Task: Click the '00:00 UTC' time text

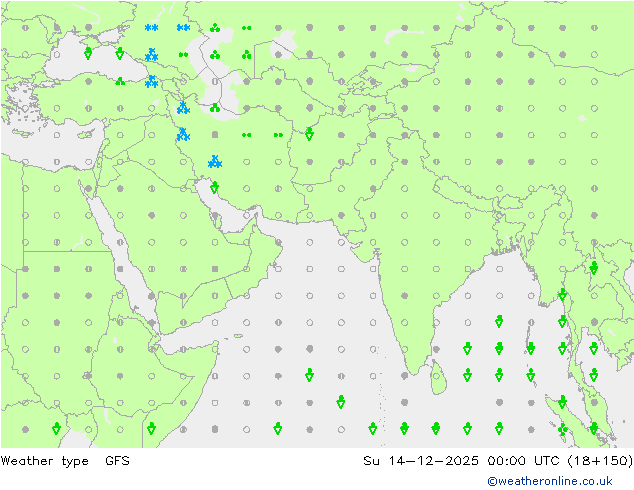Action: point(523,460)
